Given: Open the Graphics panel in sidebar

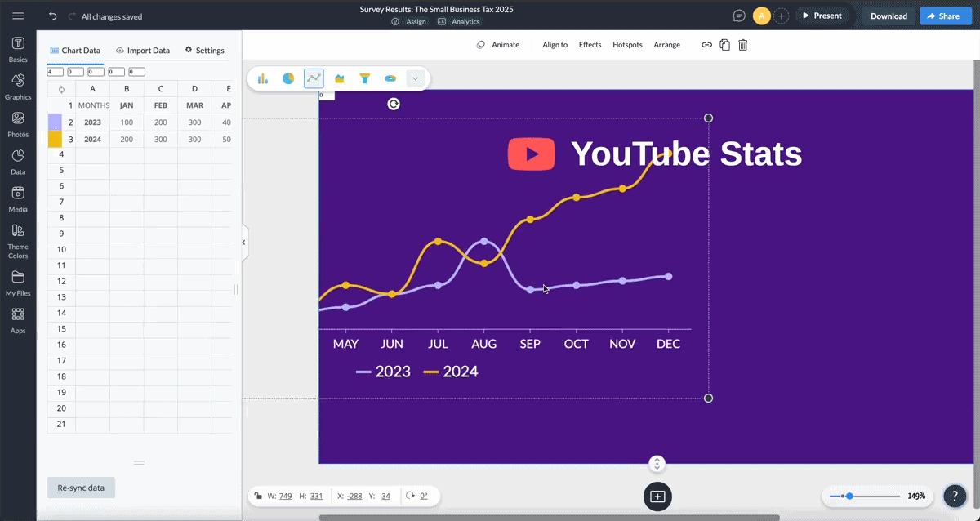Looking at the screenshot, I should click(x=18, y=84).
